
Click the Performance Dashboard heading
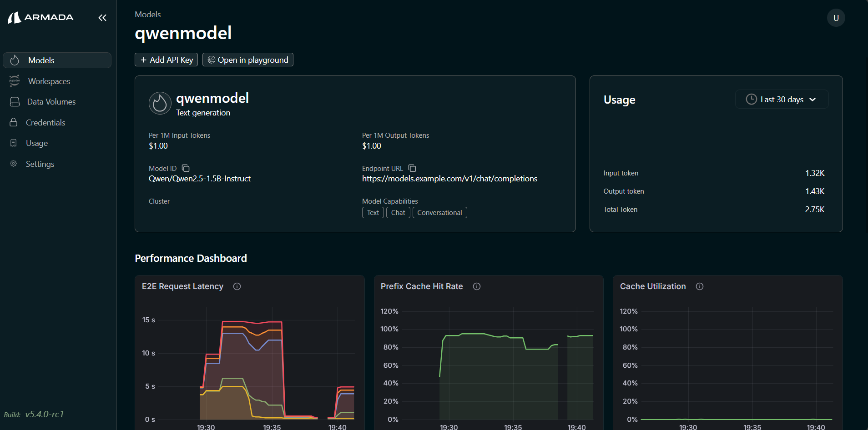click(x=191, y=258)
